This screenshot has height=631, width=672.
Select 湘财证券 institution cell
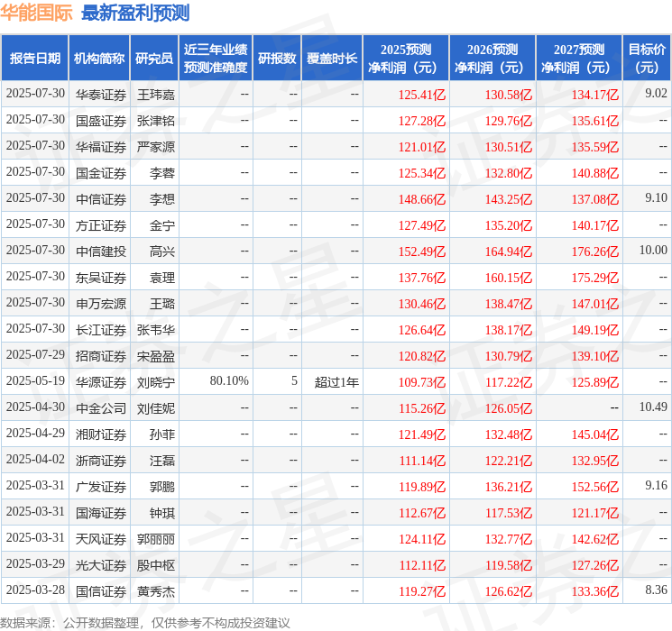pos(101,434)
